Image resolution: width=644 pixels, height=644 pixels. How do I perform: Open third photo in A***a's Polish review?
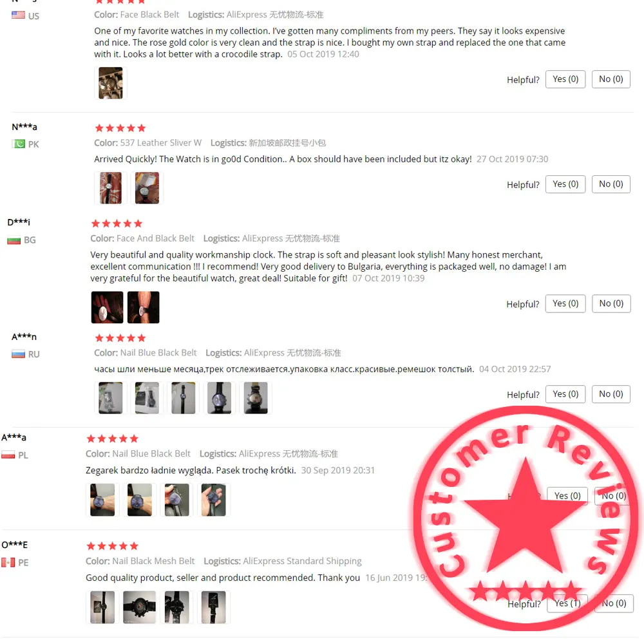coord(176,500)
